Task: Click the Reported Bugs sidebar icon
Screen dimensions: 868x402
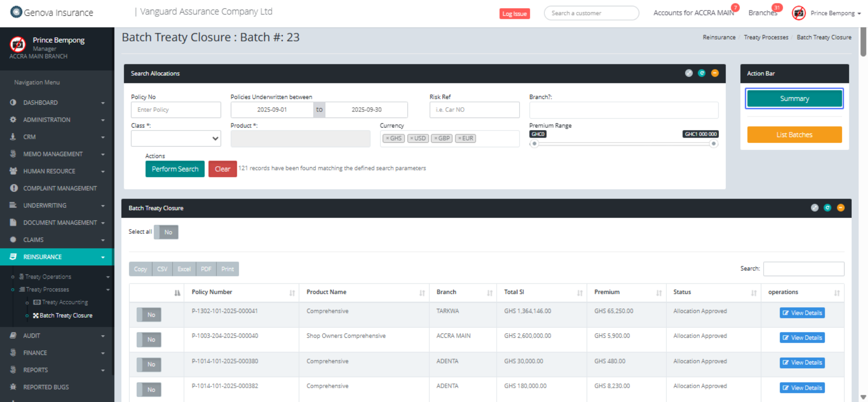Action: 13,387
